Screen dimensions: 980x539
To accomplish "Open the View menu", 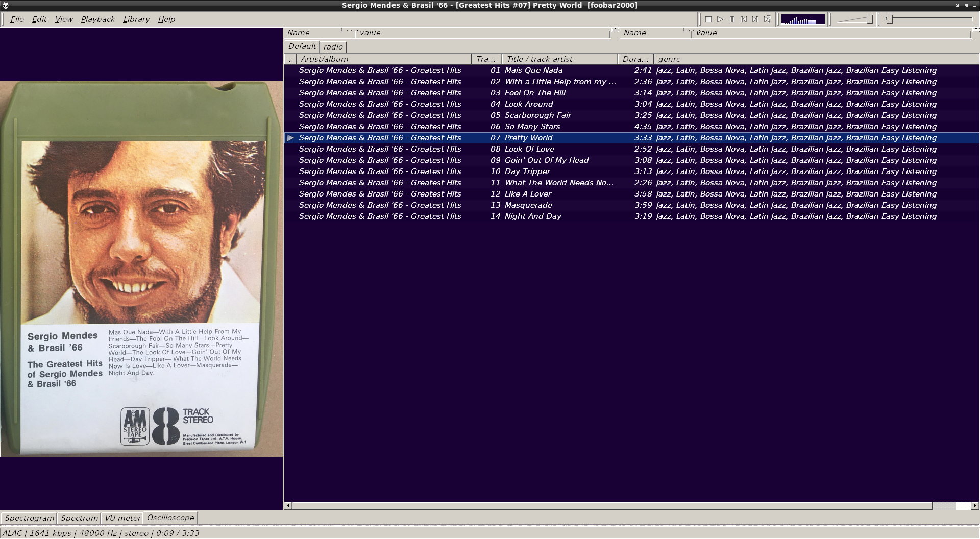I will 64,19.
